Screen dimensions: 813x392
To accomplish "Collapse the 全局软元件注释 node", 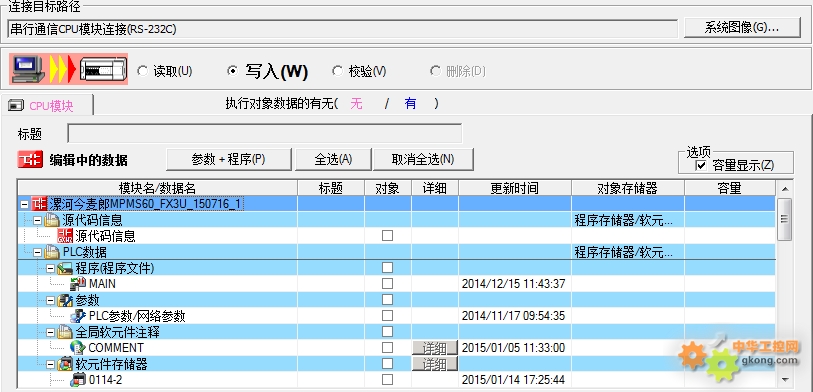I will pos(50,332).
